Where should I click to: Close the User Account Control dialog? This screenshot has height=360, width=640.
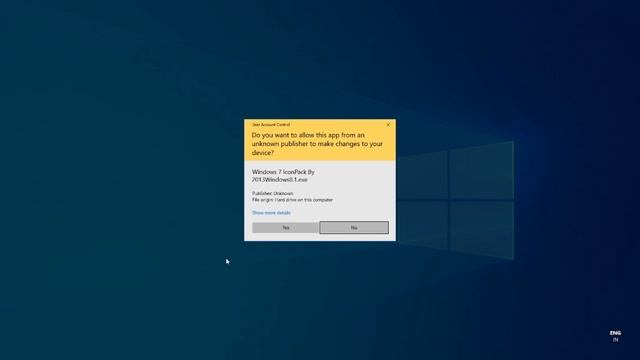[x=388, y=124]
